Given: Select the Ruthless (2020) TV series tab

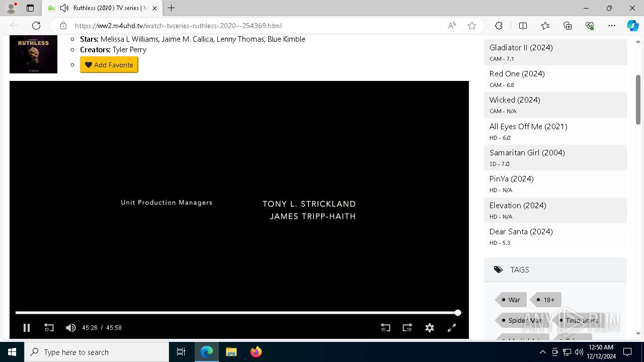Looking at the screenshot, I should pyautogui.click(x=102, y=8).
